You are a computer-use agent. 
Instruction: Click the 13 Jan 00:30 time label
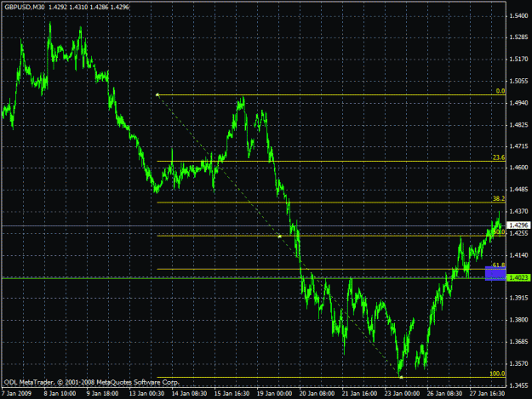tap(146, 393)
